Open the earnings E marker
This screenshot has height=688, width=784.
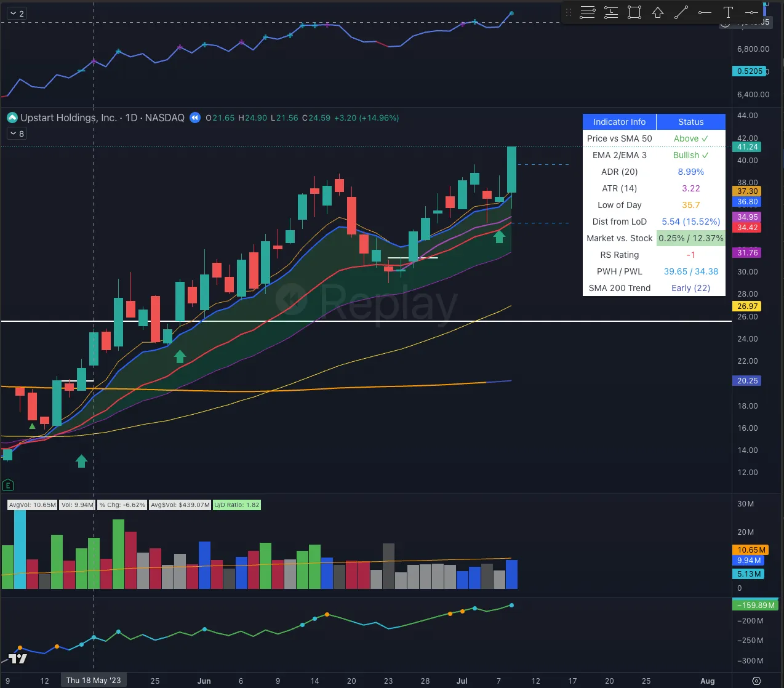(8, 485)
